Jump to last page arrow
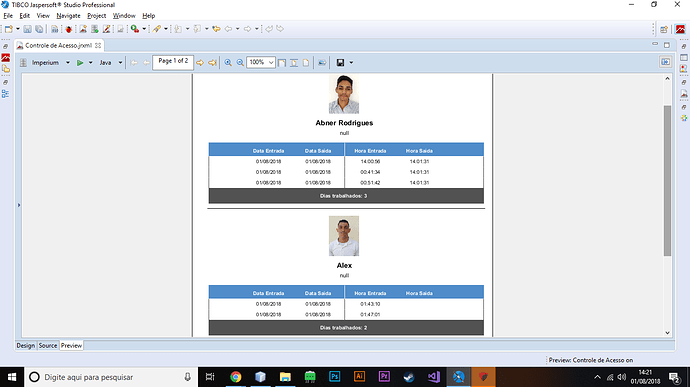690x387 pixels. [212, 63]
